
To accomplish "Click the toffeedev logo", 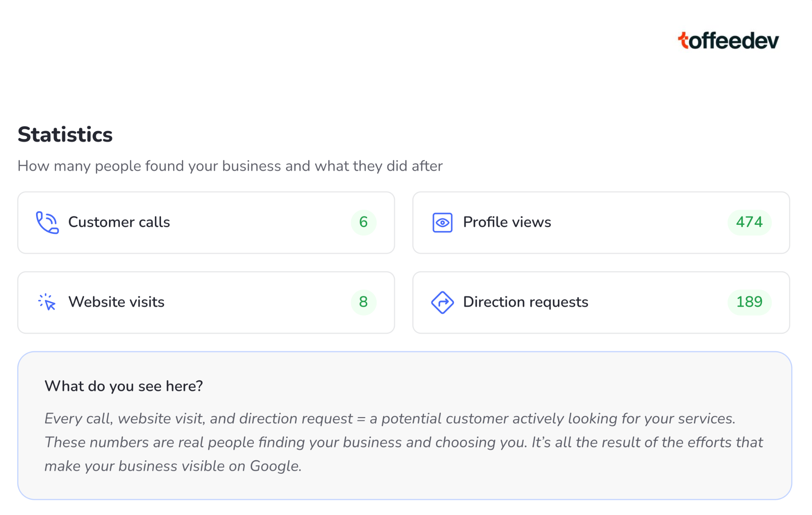I will coord(728,41).
